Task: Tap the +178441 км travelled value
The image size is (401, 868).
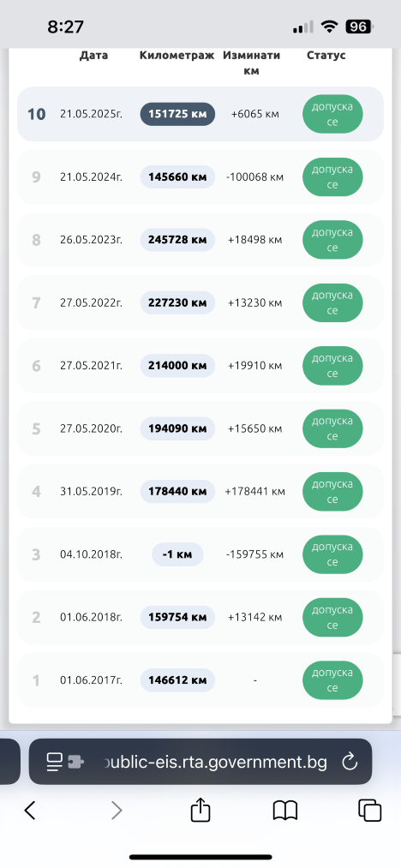Action: (x=254, y=491)
